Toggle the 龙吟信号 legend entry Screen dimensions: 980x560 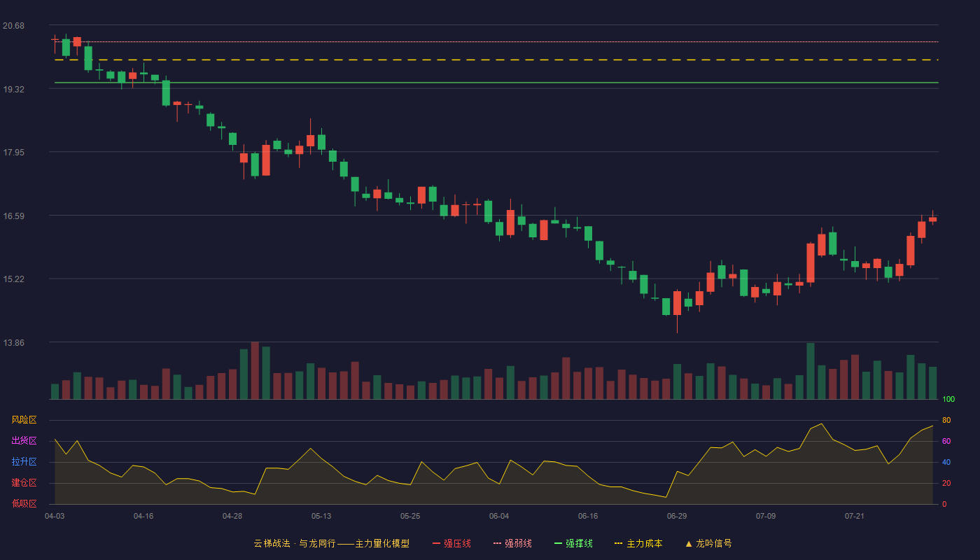pyautogui.click(x=708, y=543)
